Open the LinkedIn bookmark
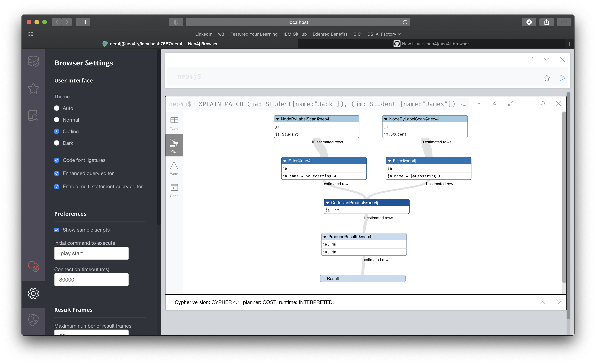 coord(203,34)
